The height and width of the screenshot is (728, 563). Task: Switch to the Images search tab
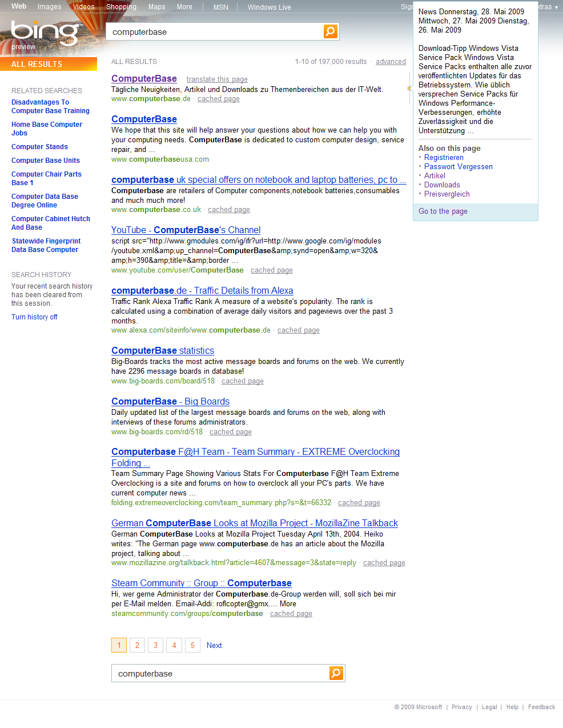[49, 7]
